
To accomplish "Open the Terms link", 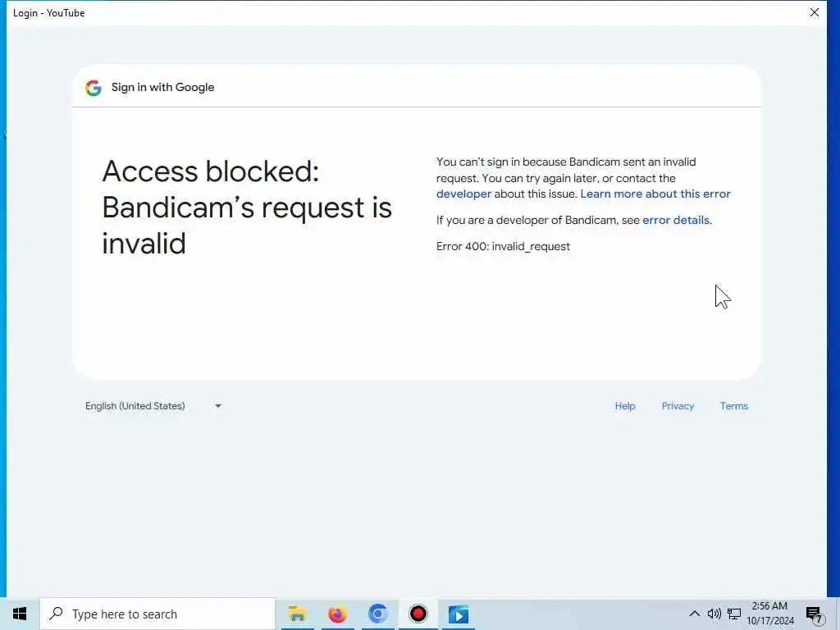I will pos(734,406).
